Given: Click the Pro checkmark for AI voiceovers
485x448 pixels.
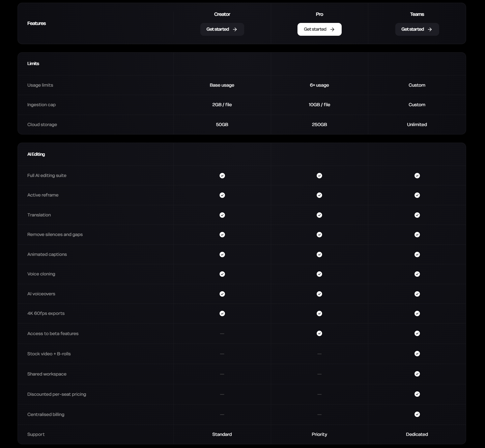Looking at the screenshot, I should (x=319, y=294).
